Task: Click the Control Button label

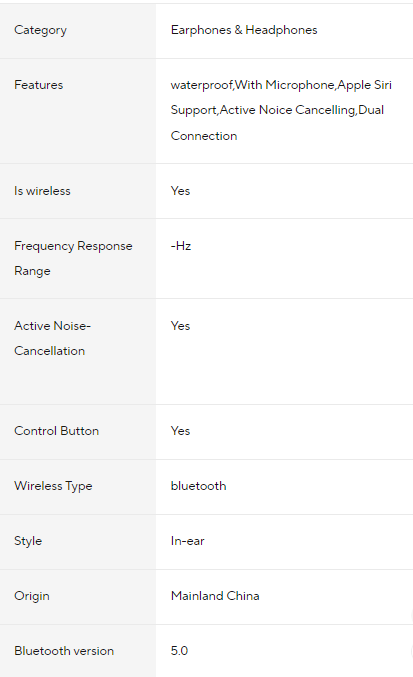Action: (x=57, y=431)
